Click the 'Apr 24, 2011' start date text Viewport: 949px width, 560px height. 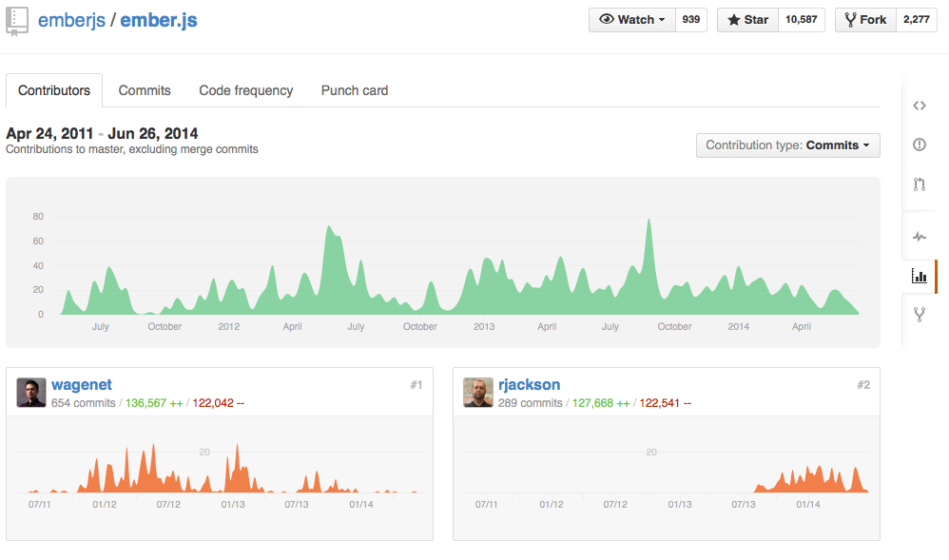click(x=49, y=133)
